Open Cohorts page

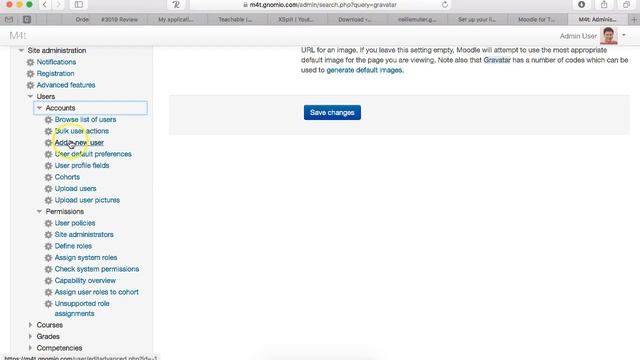coord(67,177)
